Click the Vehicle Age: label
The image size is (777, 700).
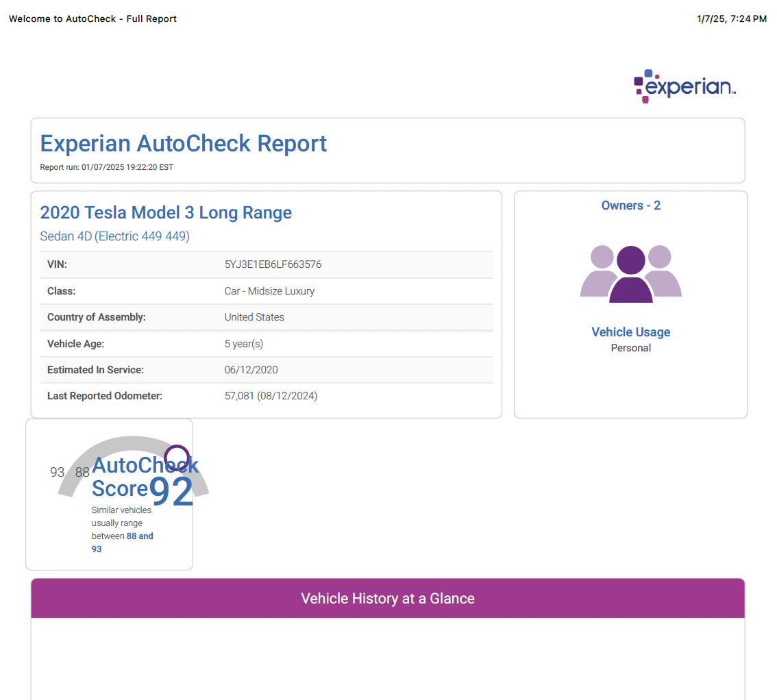coord(76,344)
